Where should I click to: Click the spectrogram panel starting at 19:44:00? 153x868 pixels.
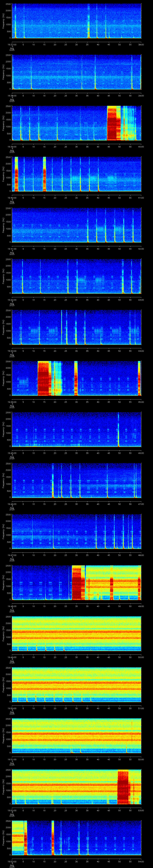(x=76, y=378)
